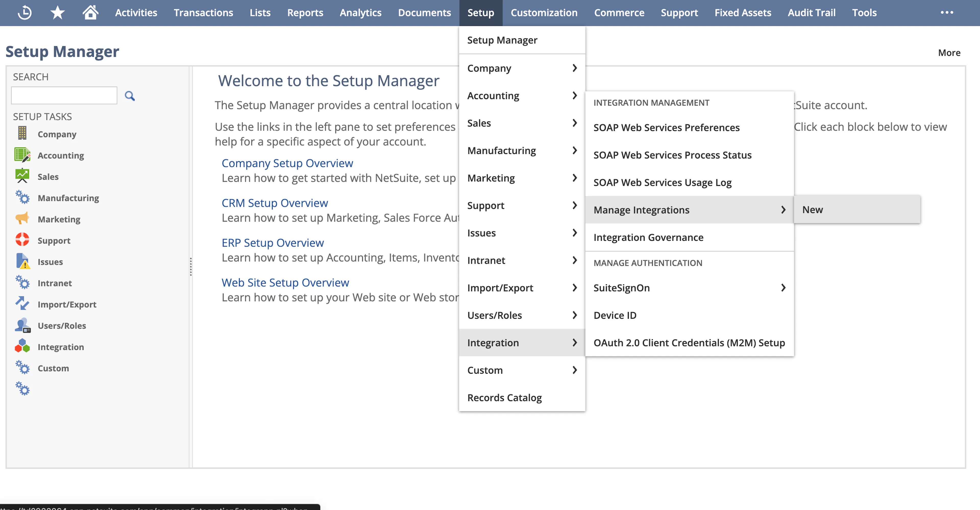980x510 pixels.
Task: Open the Activities top menu
Action: [x=136, y=13]
